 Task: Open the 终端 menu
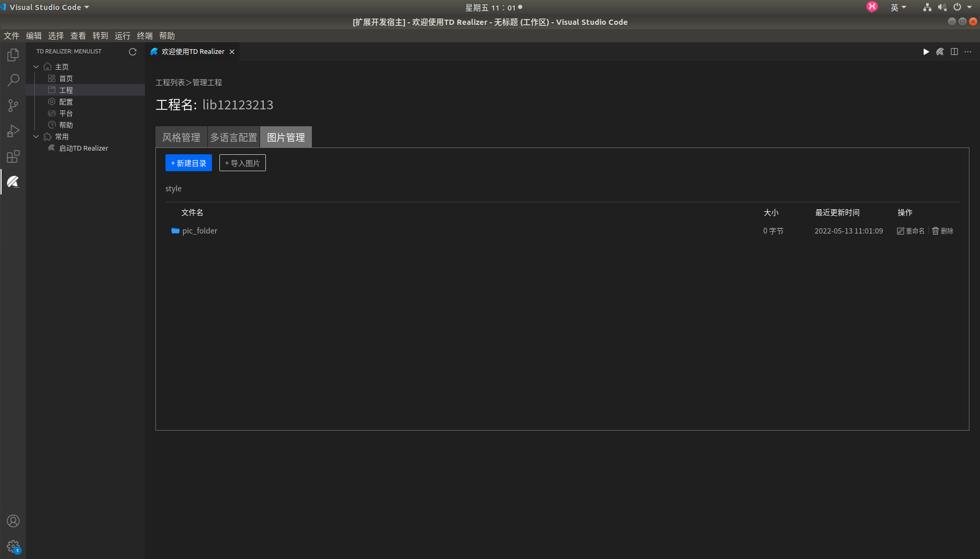point(144,36)
